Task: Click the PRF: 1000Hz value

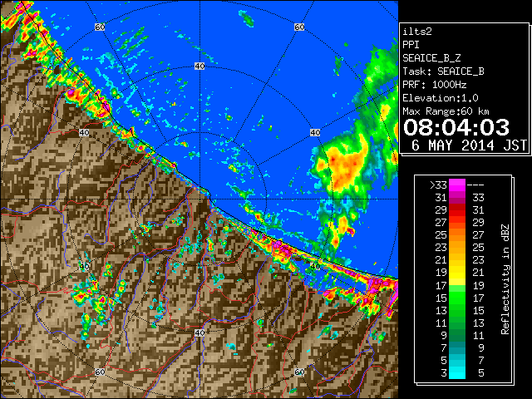Action: point(435,85)
